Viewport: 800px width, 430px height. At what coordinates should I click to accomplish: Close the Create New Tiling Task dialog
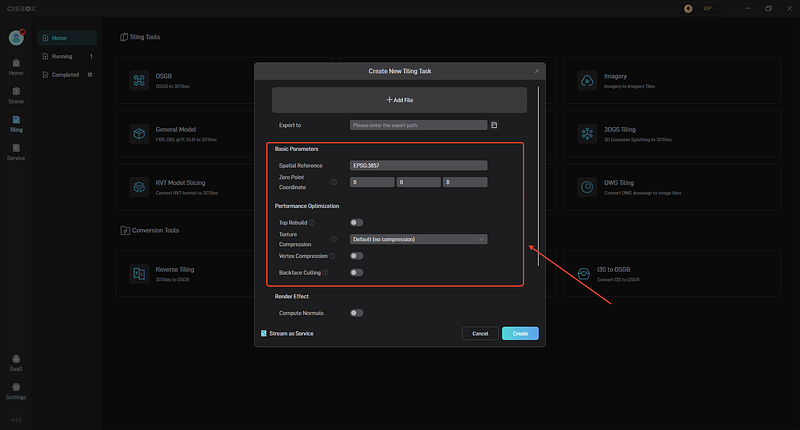click(x=537, y=71)
